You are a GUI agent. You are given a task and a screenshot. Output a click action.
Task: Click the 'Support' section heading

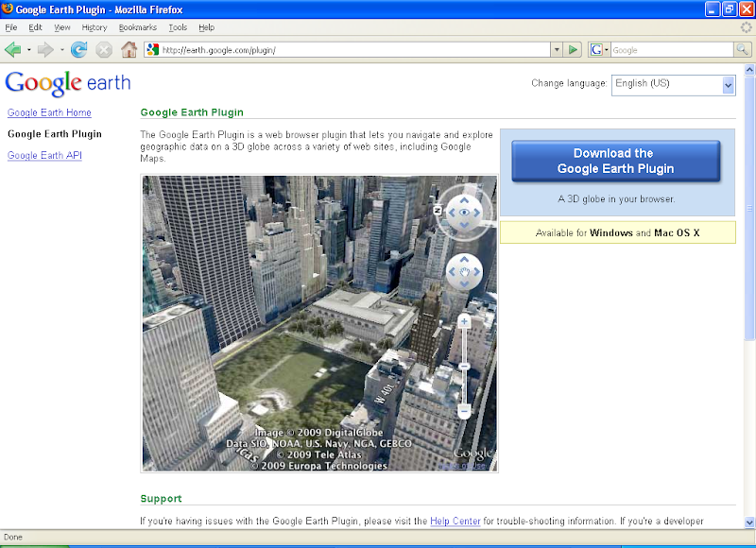161,498
